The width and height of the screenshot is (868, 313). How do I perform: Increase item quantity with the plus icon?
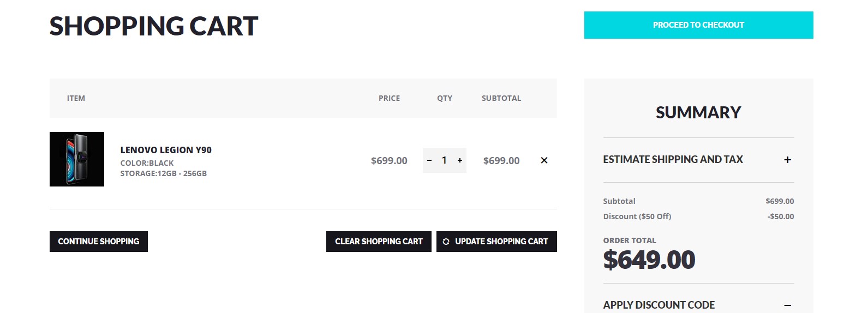coord(460,160)
